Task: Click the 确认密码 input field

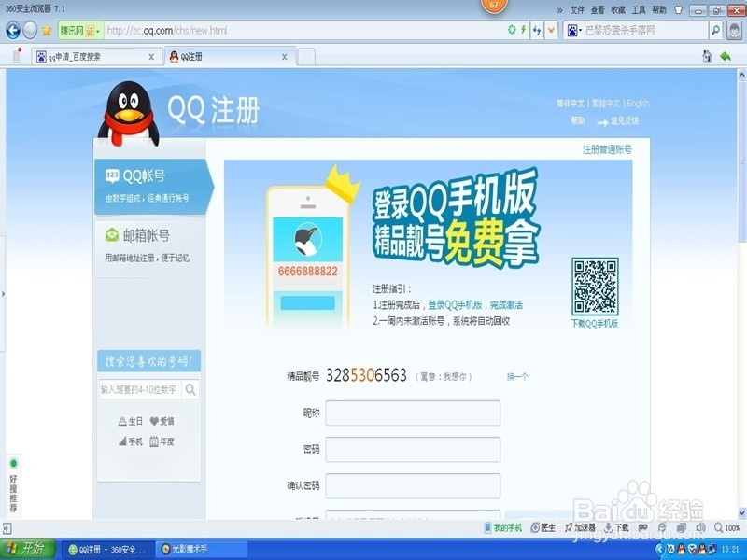Action: (413, 485)
